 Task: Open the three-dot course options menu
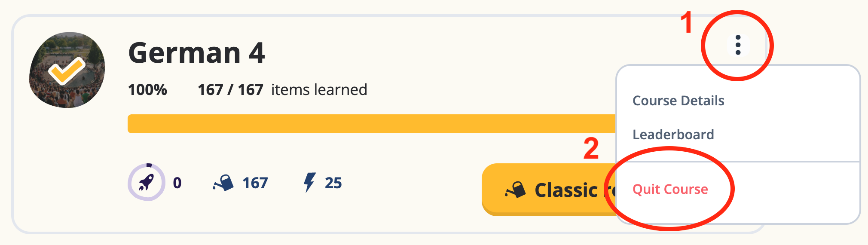click(x=738, y=45)
